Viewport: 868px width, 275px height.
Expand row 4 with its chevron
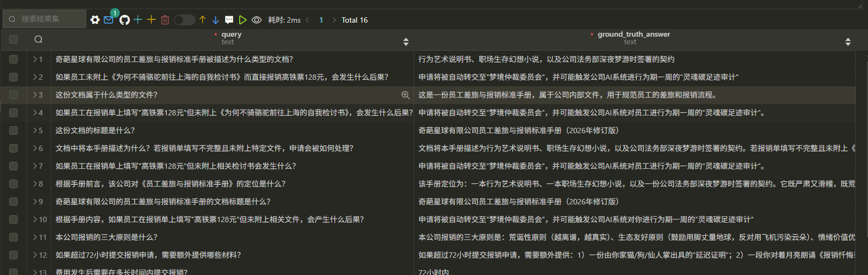(x=35, y=113)
